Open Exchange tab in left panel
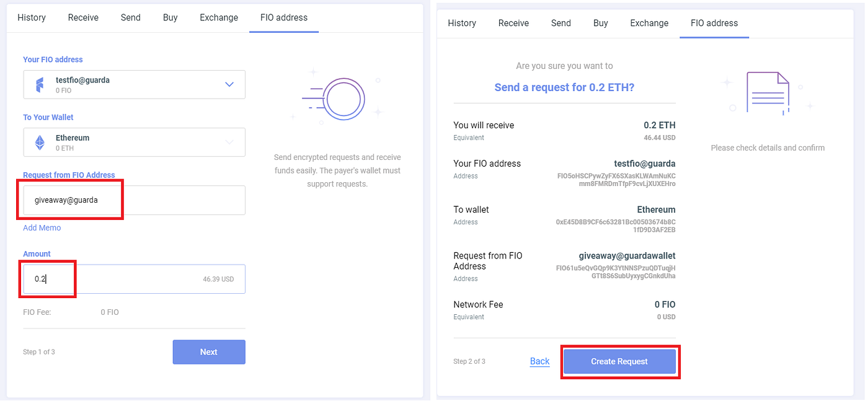The image size is (868, 401). pos(219,17)
